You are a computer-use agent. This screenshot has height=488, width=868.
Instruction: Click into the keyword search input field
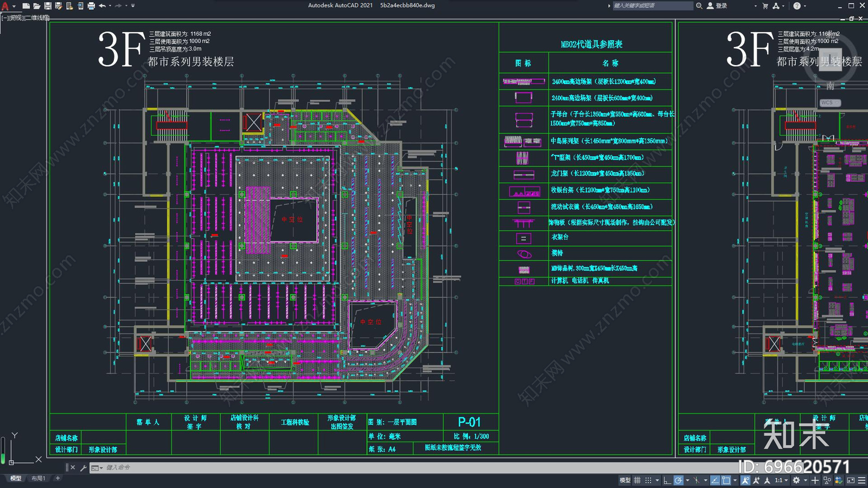click(653, 5)
